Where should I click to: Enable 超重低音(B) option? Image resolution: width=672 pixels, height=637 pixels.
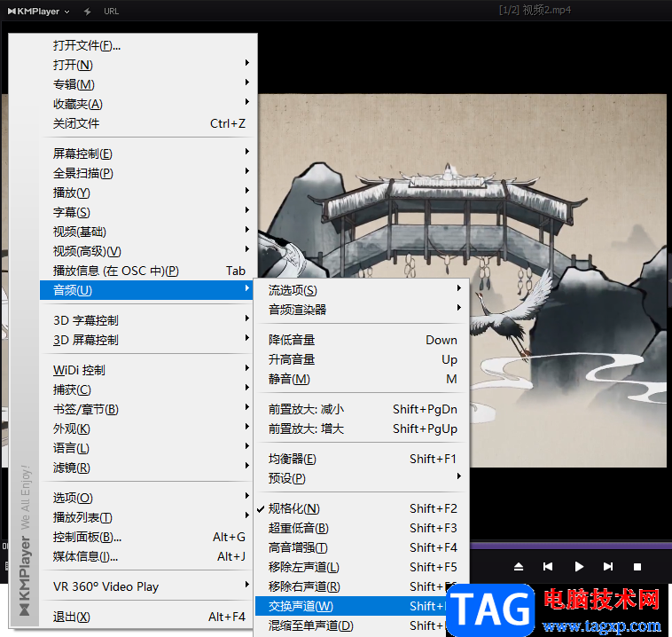[x=363, y=528]
